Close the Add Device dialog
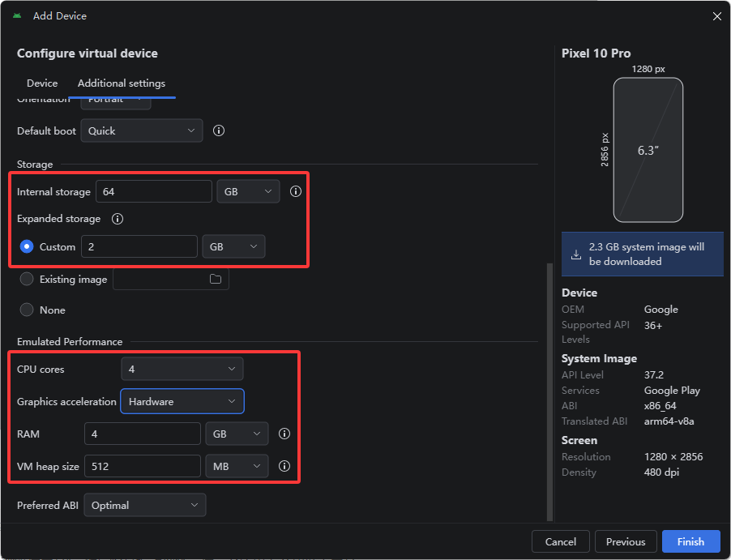The image size is (731, 560). pos(717,16)
